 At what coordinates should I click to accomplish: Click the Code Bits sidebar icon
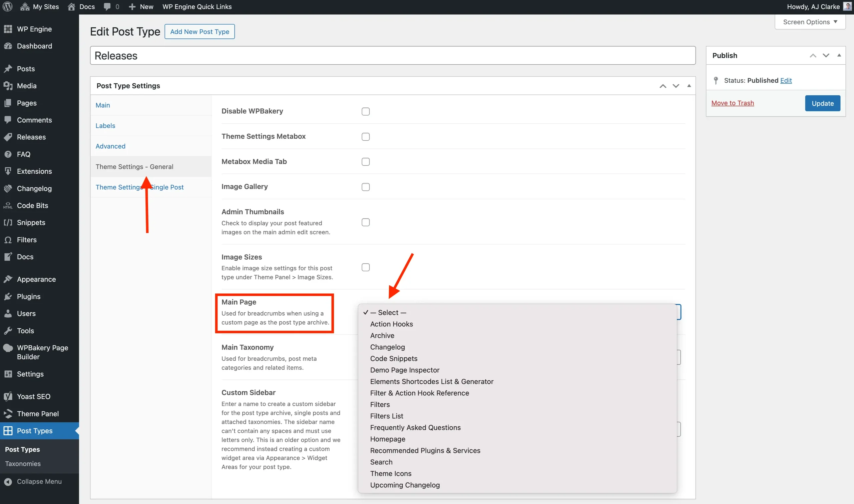coord(8,205)
